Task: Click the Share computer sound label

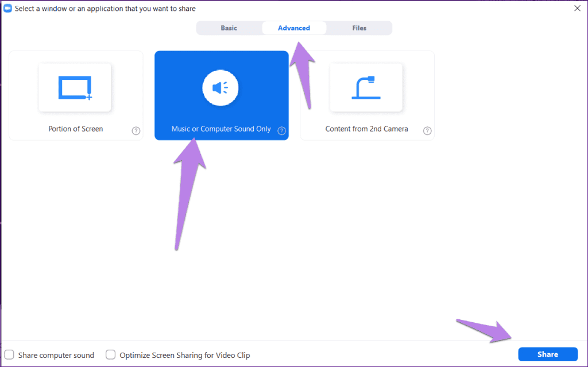Action: coord(56,355)
